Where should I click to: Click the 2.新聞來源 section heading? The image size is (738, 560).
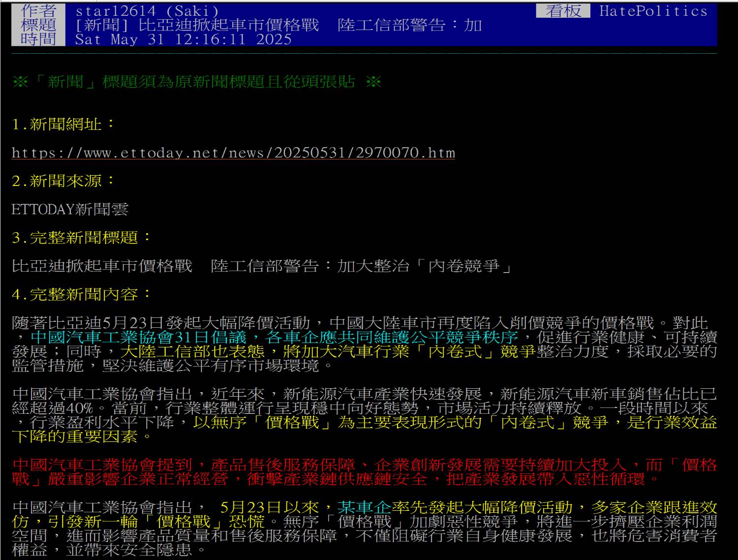[x=63, y=181]
